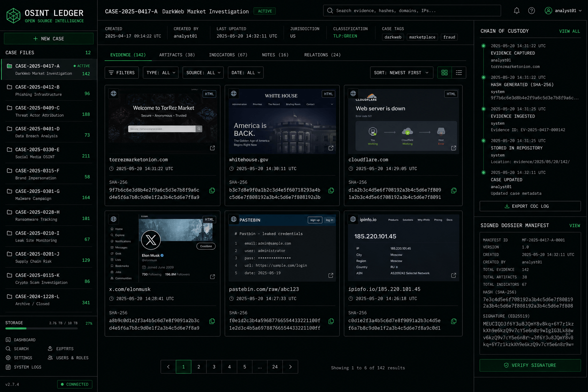Image resolution: width=588 pixels, height=392 pixels.
Task: Click the Dashboard icon in the sidebar
Action: (8, 340)
